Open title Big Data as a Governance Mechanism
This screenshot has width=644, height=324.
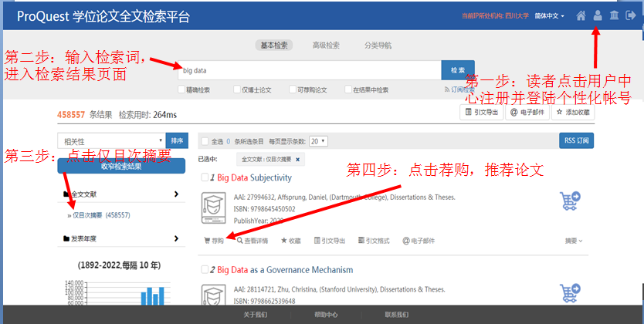tap(285, 270)
